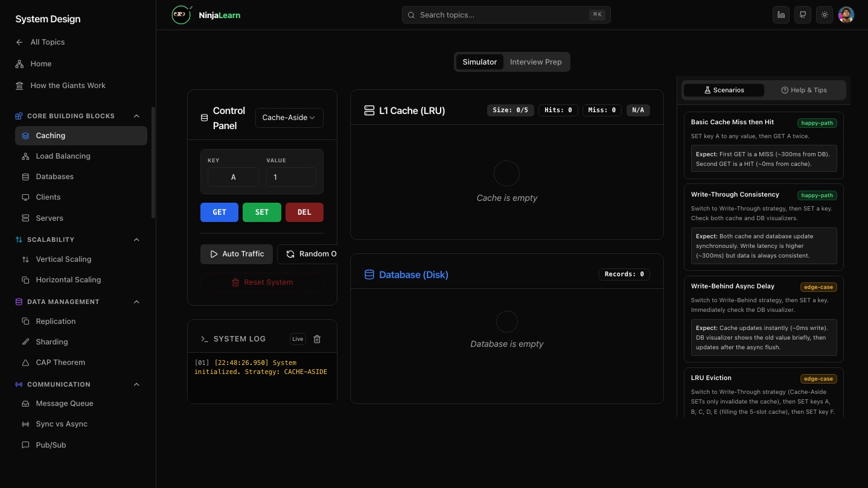Image resolution: width=868 pixels, height=488 pixels.
Task: Click the VALUE input field
Action: [291, 177]
